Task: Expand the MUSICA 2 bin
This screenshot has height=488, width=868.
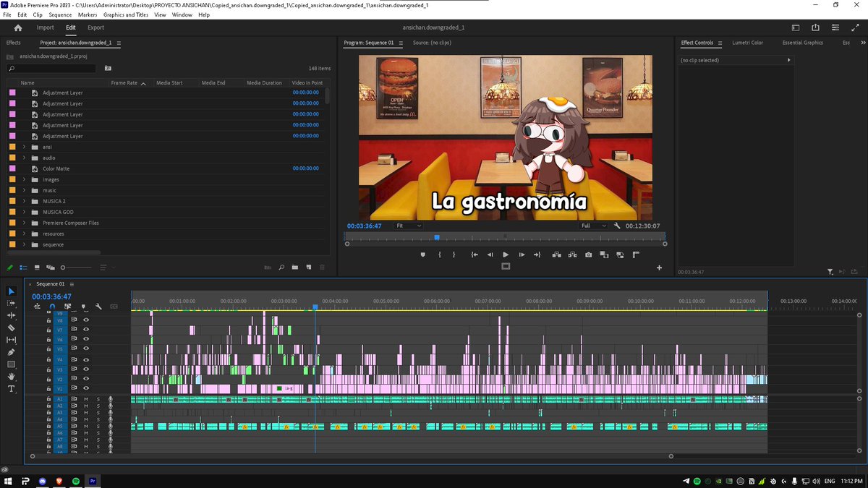Action: (24, 201)
